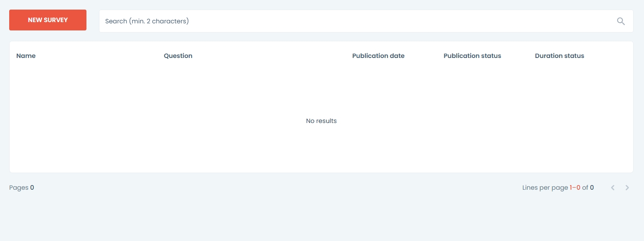Image resolution: width=644 pixels, height=241 pixels.
Task: Select the Publication status column header
Action: tap(472, 56)
